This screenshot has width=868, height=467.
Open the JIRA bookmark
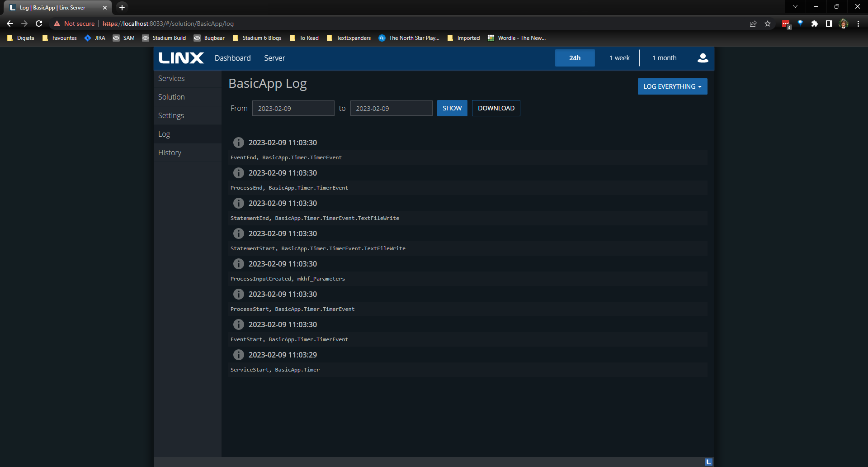95,38
